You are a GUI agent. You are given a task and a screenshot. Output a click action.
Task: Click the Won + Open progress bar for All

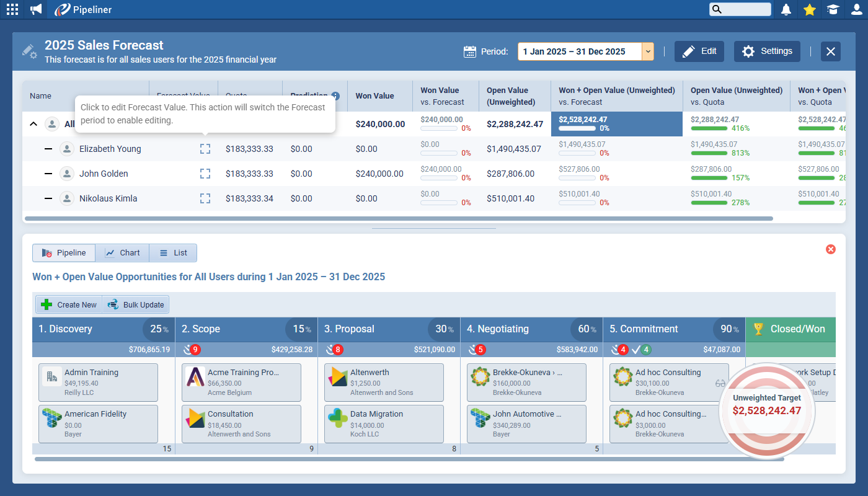point(576,128)
